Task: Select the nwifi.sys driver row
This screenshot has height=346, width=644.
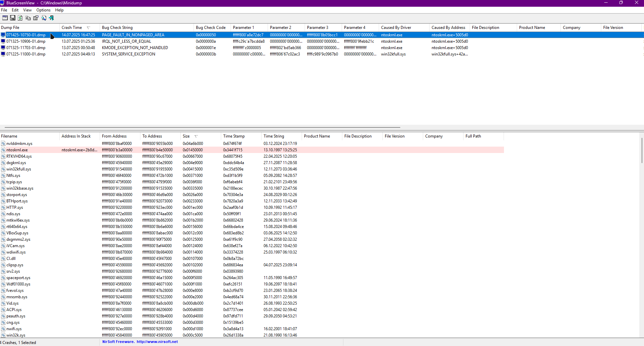Action: tap(252, 329)
